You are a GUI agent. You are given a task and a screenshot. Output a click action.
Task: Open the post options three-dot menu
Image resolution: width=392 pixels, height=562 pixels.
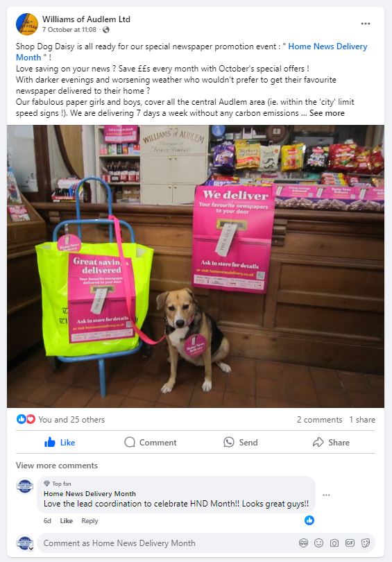click(x=365, y=24)
